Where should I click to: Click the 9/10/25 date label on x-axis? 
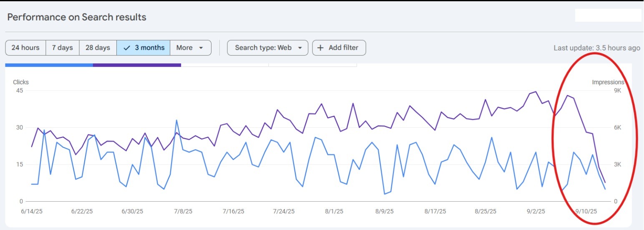coord(587,211)
